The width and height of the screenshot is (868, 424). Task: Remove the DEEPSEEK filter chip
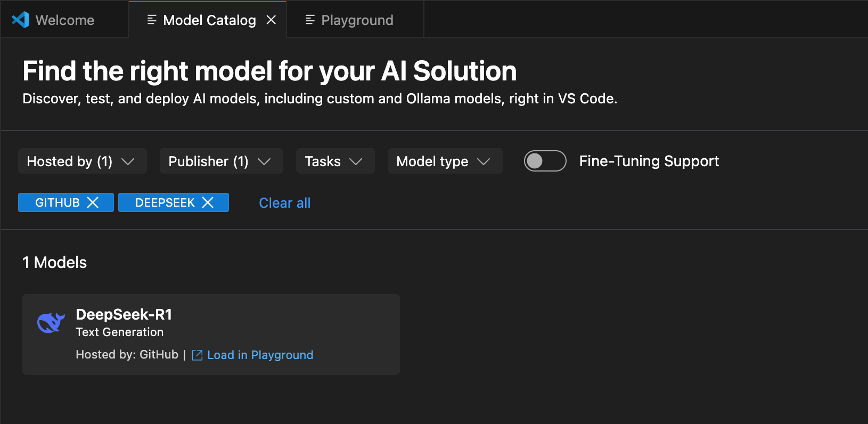(208, 202)
